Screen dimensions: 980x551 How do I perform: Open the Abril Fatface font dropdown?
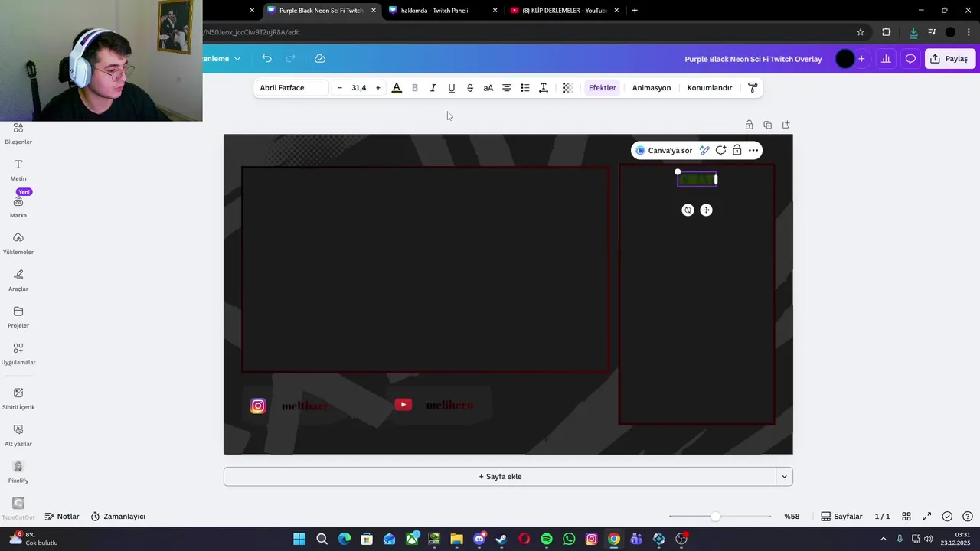[292, 88]
